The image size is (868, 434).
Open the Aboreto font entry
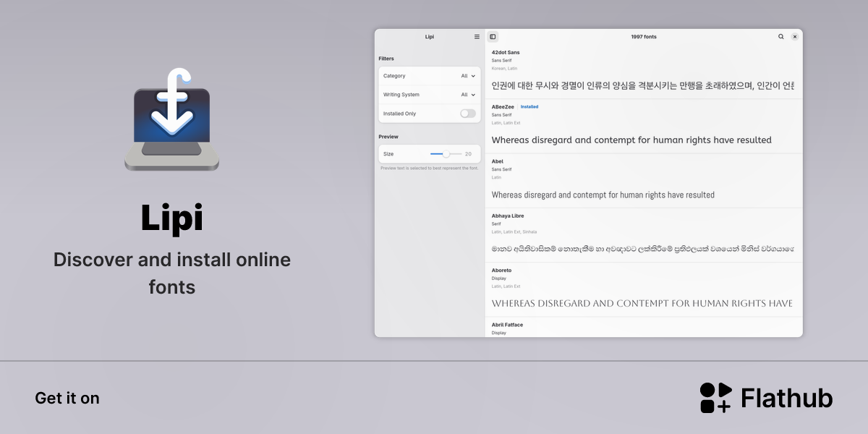643,289
